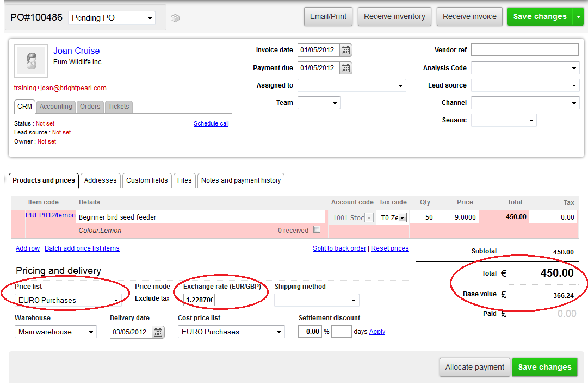Click the Schedule call link
This screenshot has width=588, height=386.
click(x=211, y=123)
